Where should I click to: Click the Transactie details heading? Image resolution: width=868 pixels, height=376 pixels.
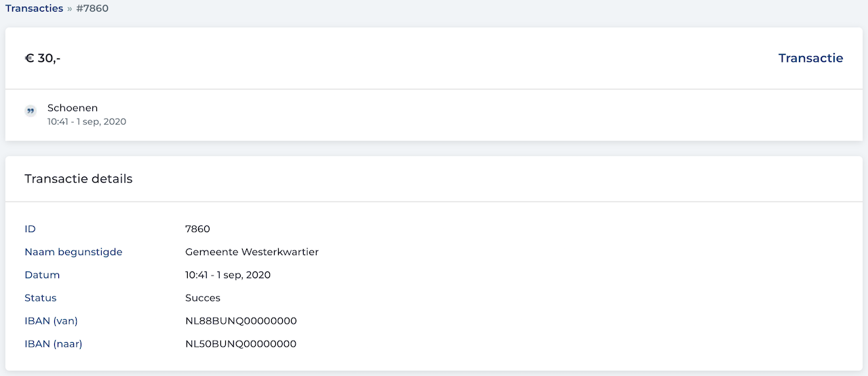[79, 179]
